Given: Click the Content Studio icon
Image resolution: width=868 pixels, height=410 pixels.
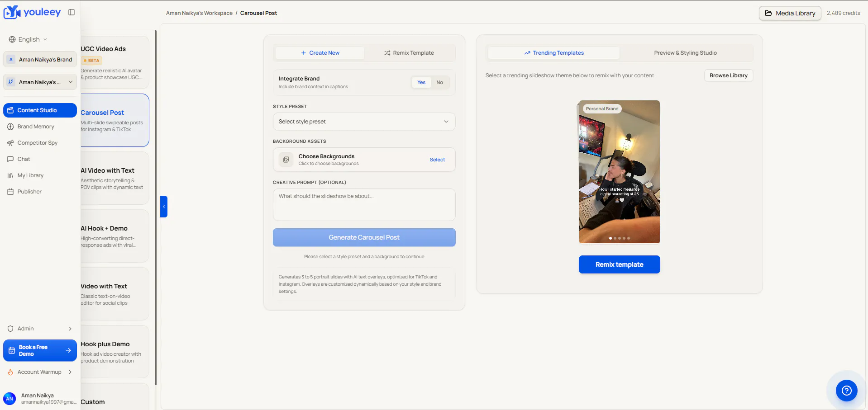Looking at the screenshot, I should (10, 110).
